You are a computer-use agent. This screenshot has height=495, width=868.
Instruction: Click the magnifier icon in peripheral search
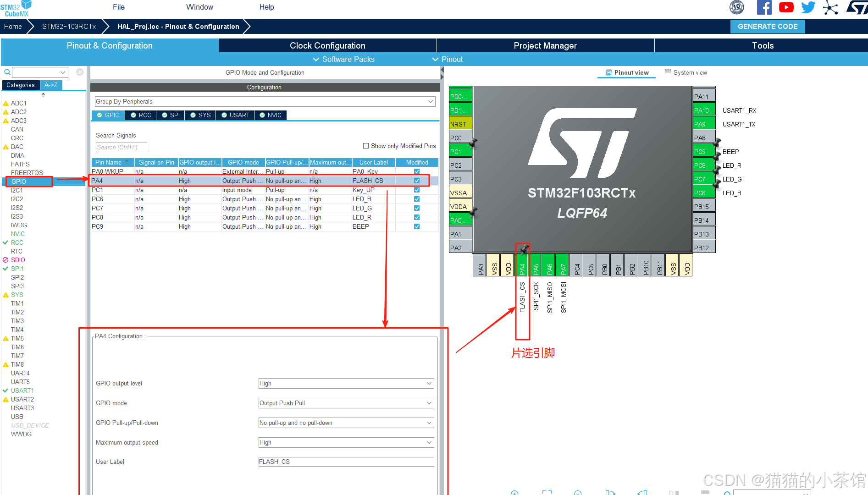[7, 72]
